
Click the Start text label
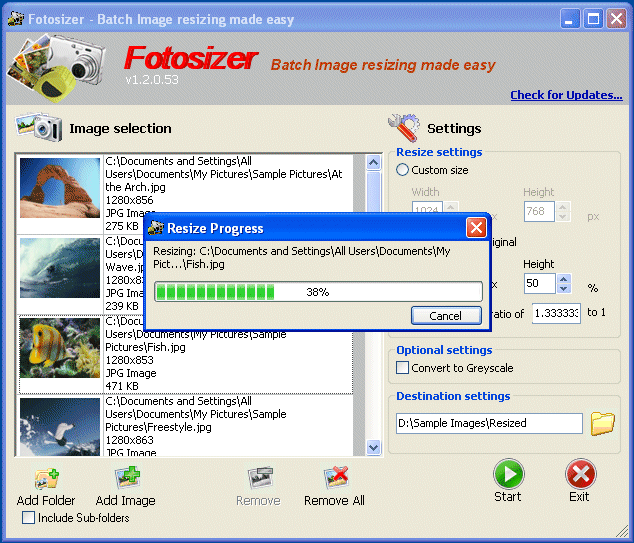[508, 497]
